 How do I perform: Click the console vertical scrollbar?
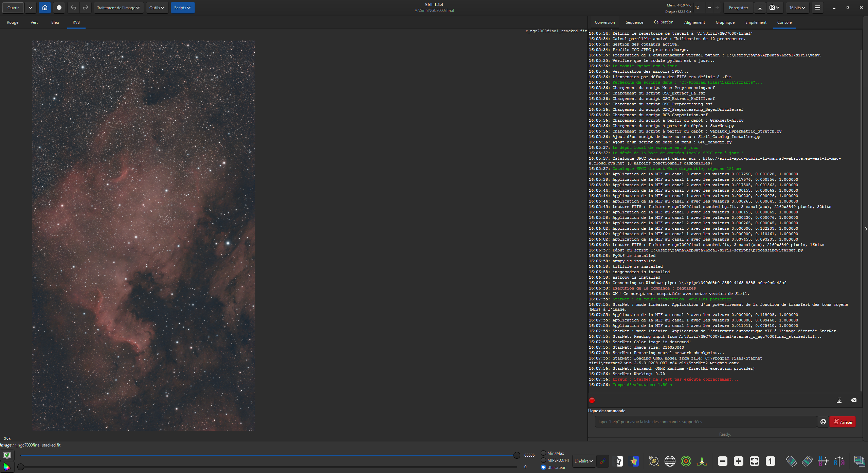click(861, 221)
